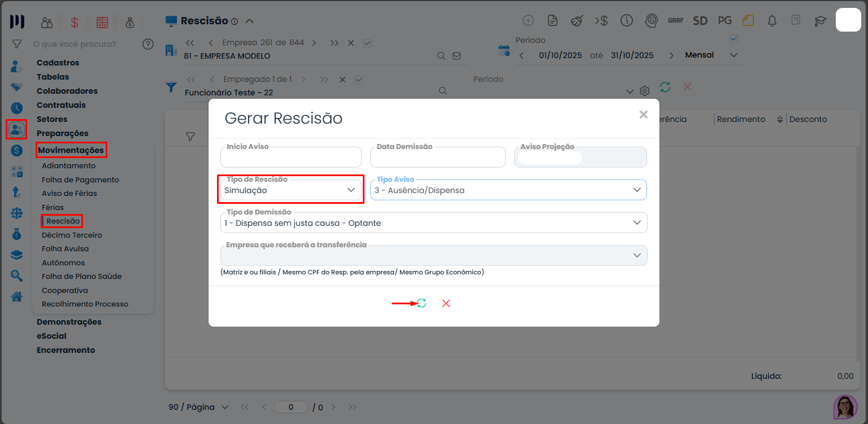The height and width of the screenshot is (424, 868).
Task: Click the SD toolbar icon
Action: pyautogui.click(x=700, y=21)
